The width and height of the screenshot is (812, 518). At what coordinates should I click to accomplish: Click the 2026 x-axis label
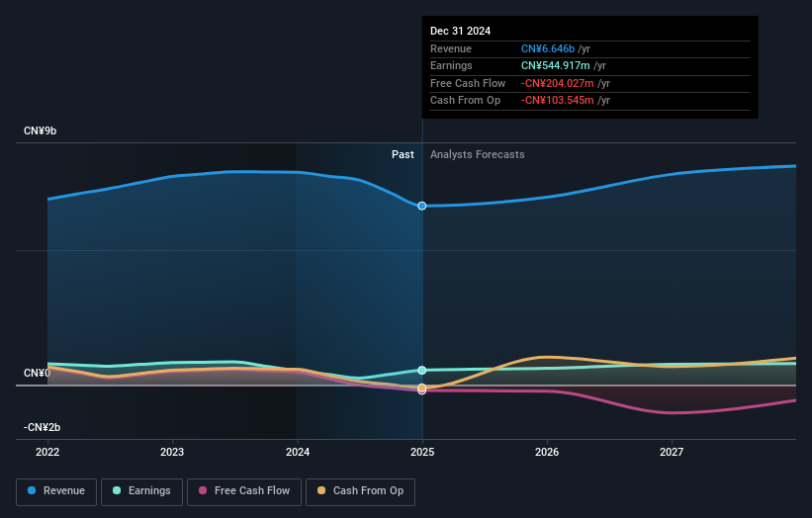click(x=547, y=453)
